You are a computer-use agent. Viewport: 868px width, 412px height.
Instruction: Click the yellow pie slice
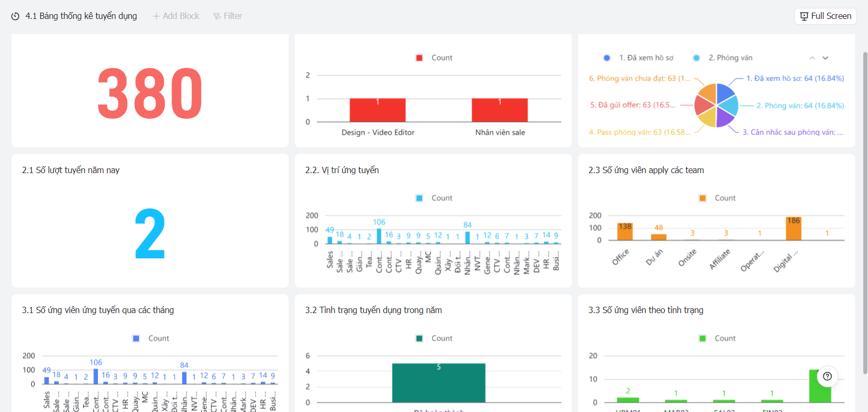tap(708, 117)
